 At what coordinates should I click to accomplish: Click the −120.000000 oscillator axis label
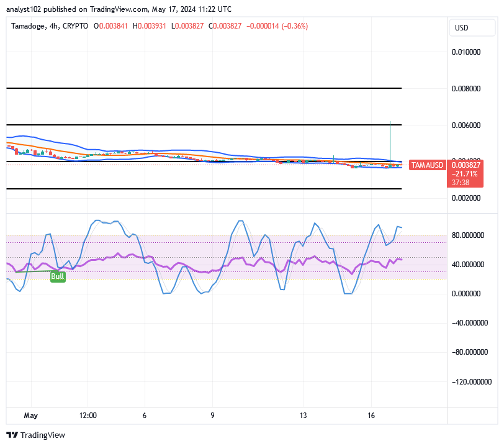coord(472,382)
